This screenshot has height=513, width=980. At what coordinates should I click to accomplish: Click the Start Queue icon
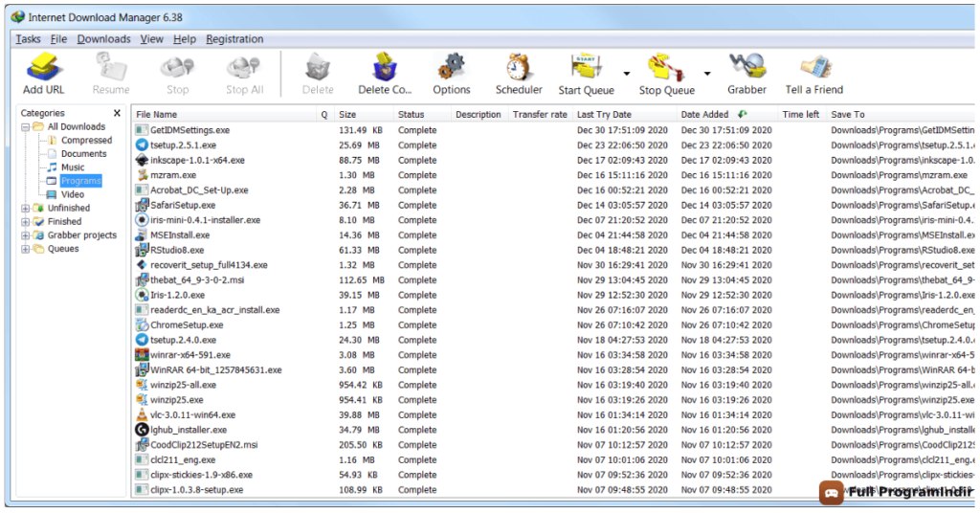tap(586, 68)
